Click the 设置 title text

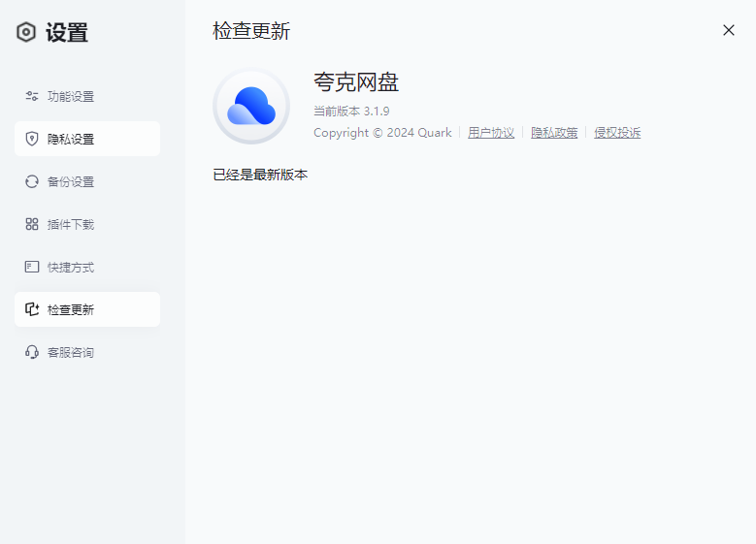(x=67, y=33)
